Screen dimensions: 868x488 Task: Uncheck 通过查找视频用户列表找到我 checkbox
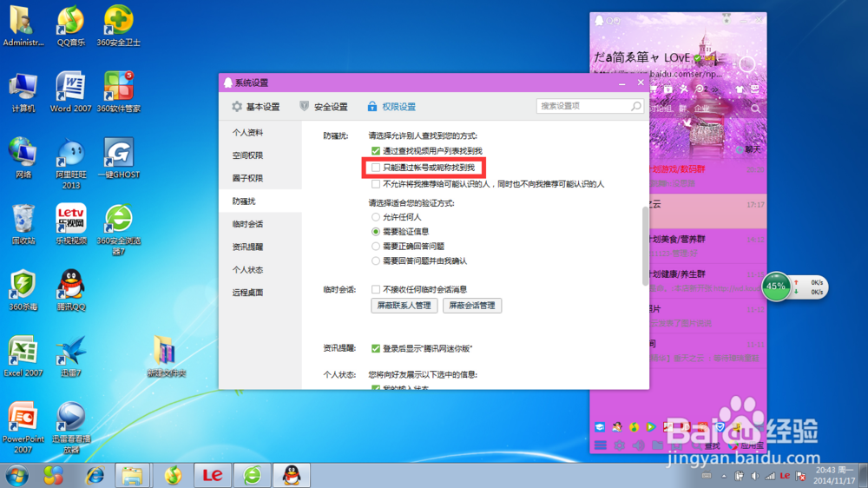coord(376,151)
